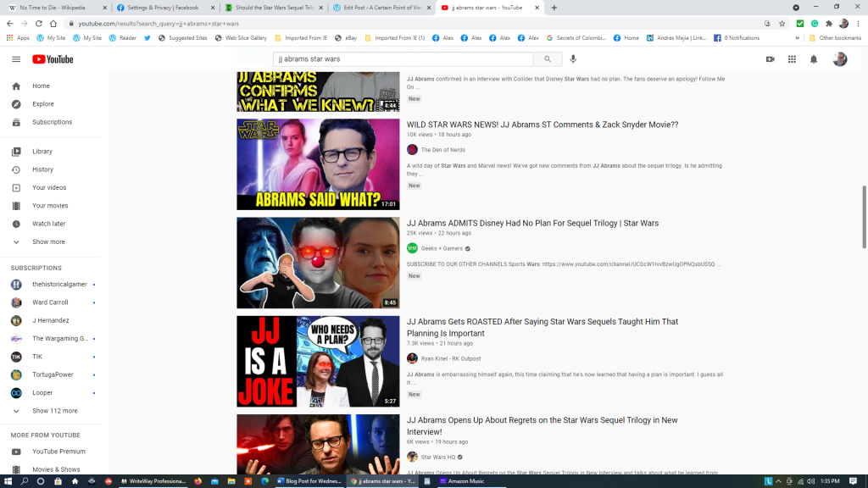Image resolution: width=868 pixels, height=488 pixels.
Task: Switch to the No Time to Die Wikipedia tab
Action: [x=56, y=8]
